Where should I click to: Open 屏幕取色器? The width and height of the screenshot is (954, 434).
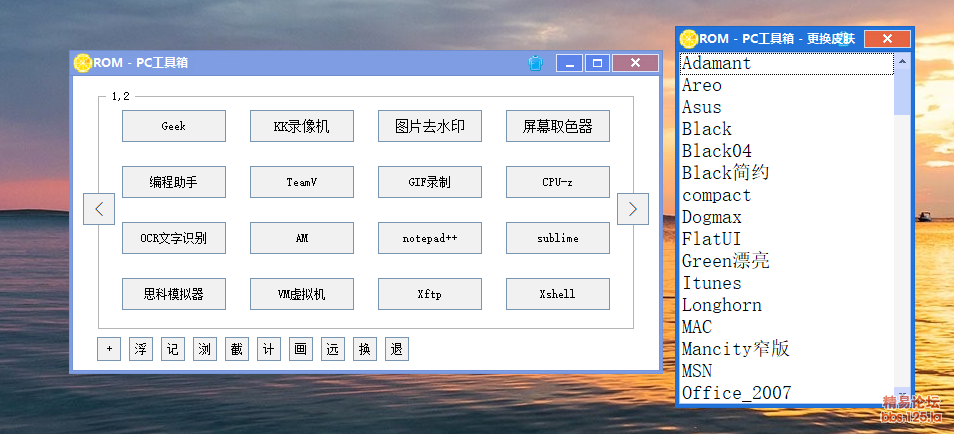558,126
